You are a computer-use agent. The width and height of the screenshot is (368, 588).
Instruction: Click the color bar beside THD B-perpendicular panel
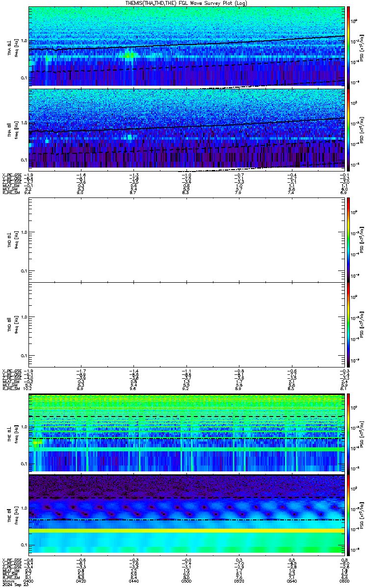click(x=349, y=240)
